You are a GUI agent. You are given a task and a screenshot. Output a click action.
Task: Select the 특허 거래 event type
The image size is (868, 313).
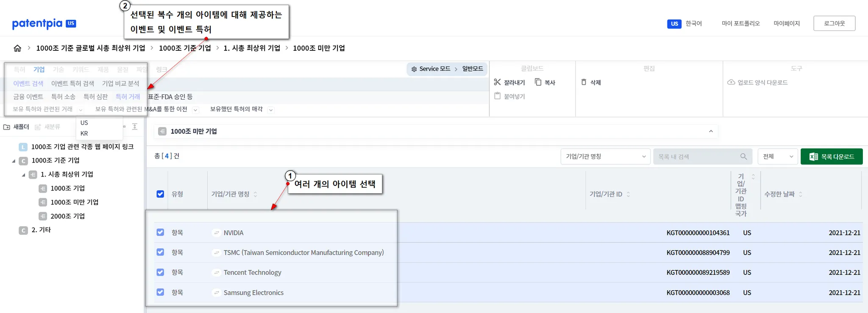(128, 97)
